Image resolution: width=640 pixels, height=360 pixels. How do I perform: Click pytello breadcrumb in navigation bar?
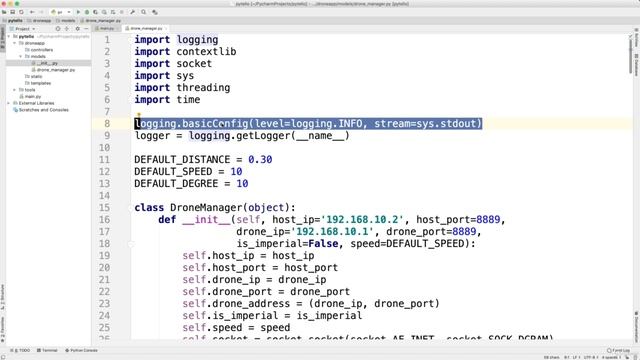click(13, 20)
